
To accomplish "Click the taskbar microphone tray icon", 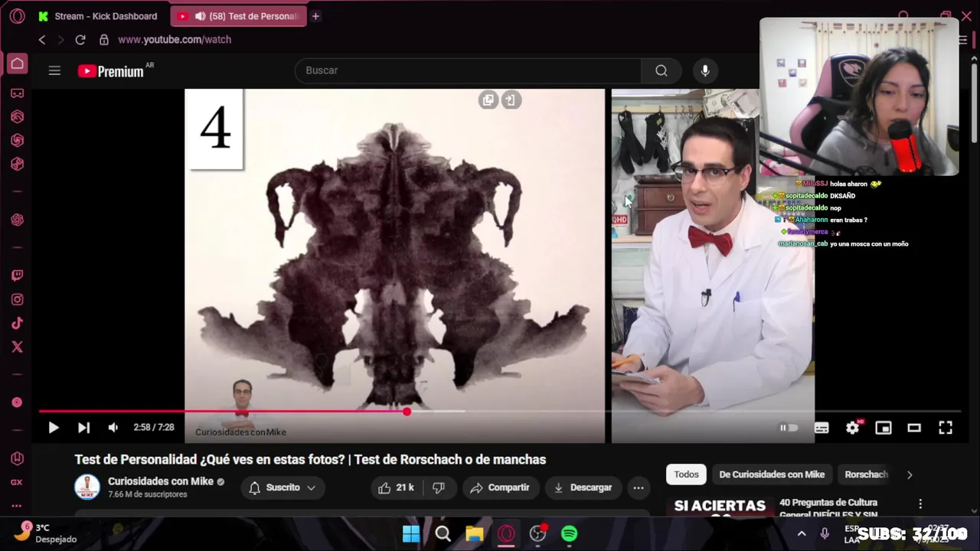I will [825, 533].
